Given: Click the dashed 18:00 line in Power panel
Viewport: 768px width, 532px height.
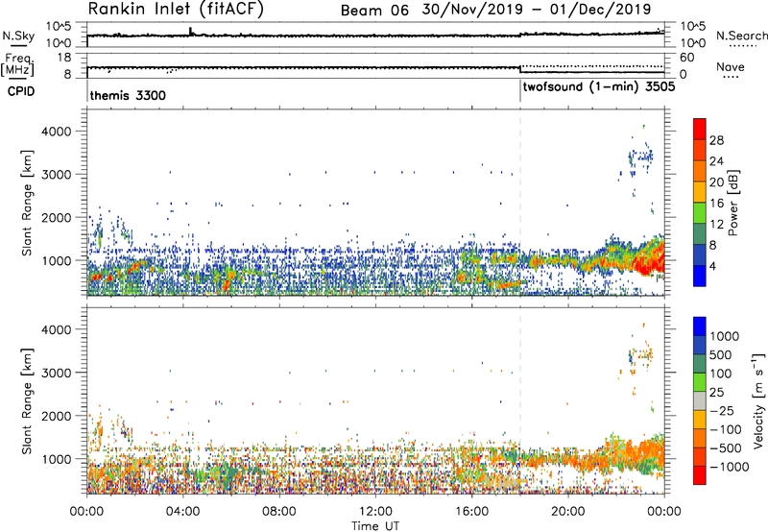Looking at the screenshot, I should coord(520,203).
